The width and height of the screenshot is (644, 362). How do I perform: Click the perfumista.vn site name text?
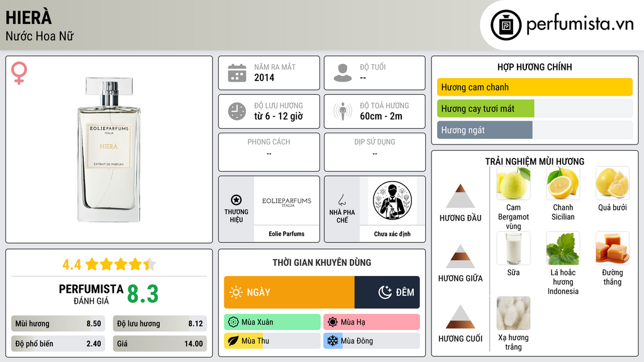click(580, 25)
